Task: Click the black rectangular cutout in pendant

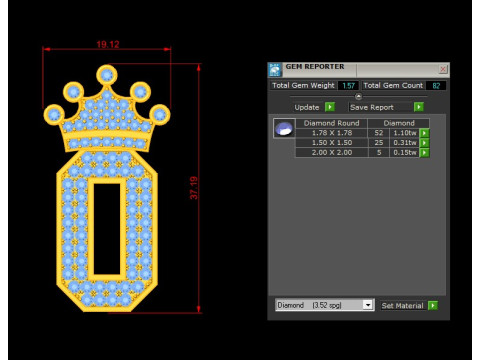Action: (107, 228)
